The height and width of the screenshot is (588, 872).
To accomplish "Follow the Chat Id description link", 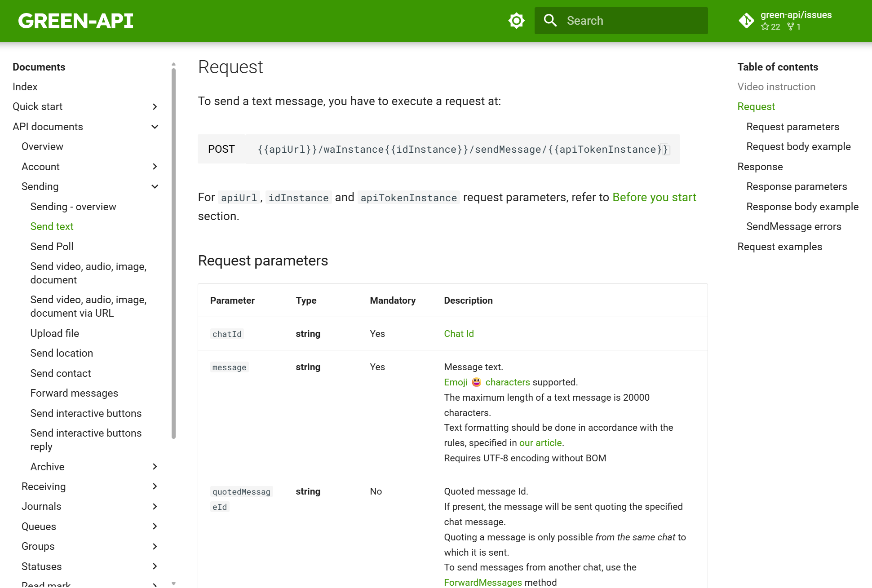I will pos(459,334).
